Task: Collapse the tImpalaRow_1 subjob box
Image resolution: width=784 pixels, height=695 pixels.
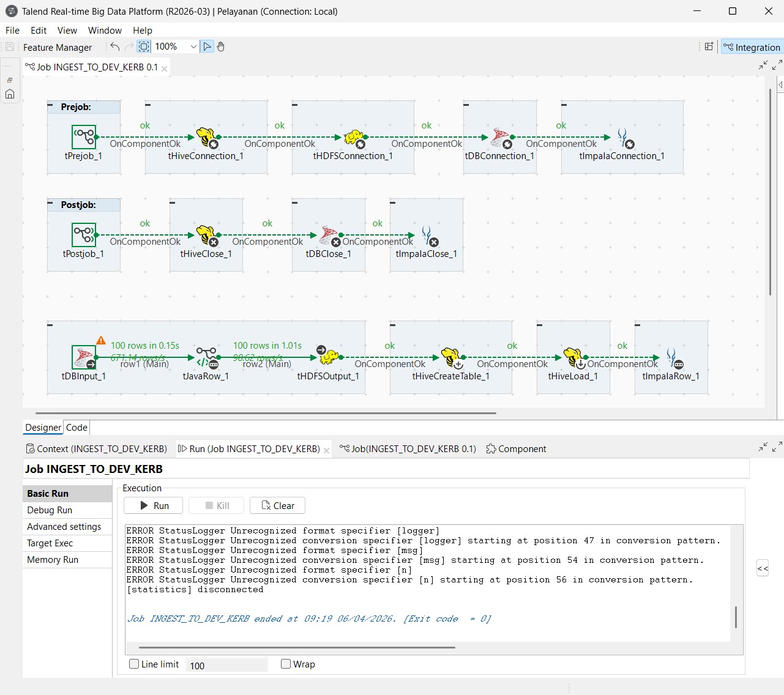Action: click(x=638, y=325)
